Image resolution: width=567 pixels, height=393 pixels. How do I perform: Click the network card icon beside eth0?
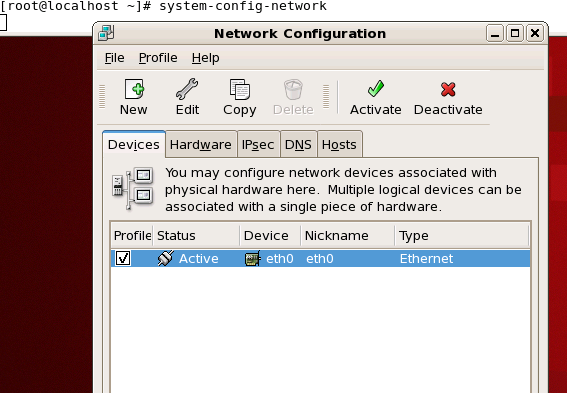tap(253, 259)
